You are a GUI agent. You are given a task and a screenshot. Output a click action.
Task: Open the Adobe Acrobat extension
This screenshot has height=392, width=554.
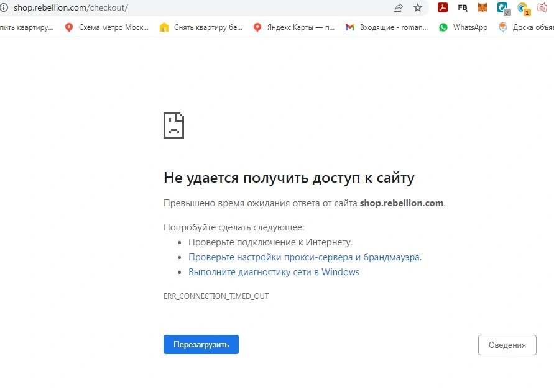[442, 7]
